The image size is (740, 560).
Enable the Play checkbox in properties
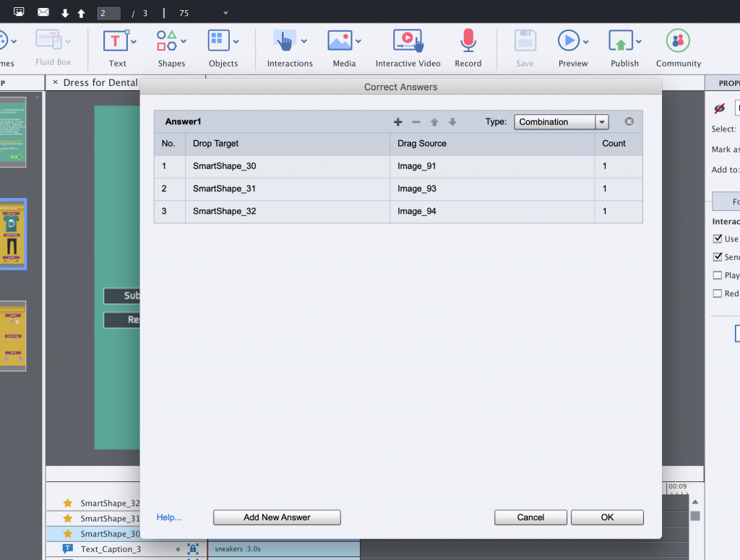click(x=718, y=275)
